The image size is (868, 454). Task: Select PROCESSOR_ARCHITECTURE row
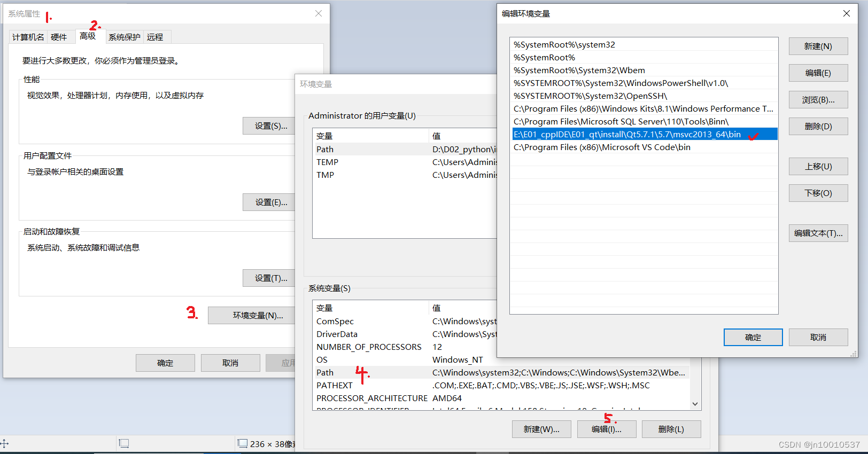[x=501, y=398]
